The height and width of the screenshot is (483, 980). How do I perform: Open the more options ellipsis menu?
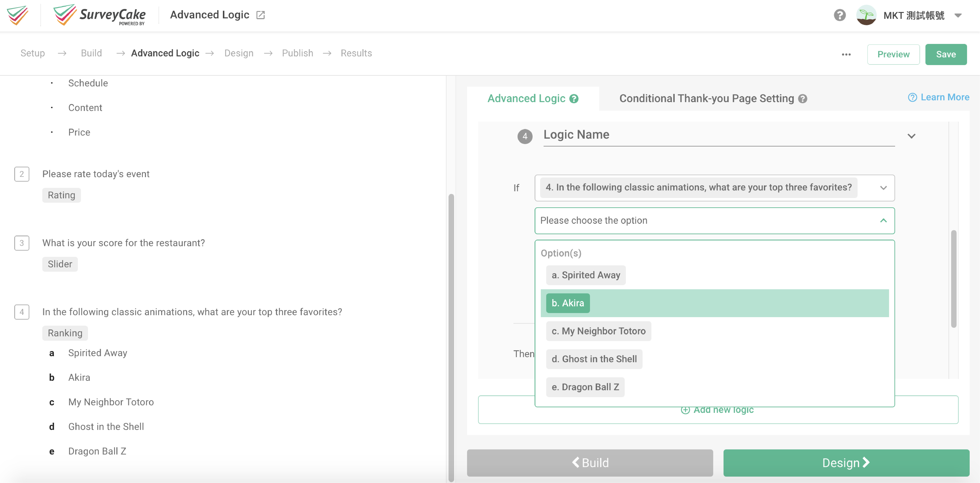click(846, 54)
